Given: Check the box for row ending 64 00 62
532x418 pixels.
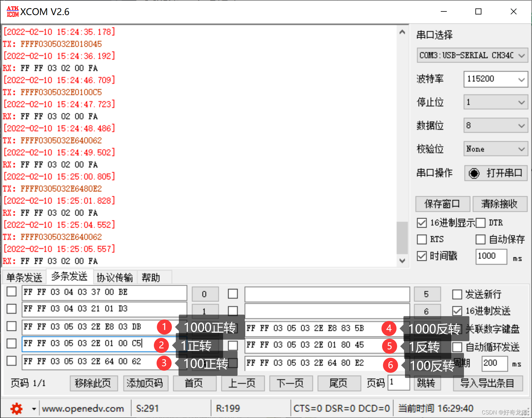Looking at the screenshot, I should coord(11,361).
